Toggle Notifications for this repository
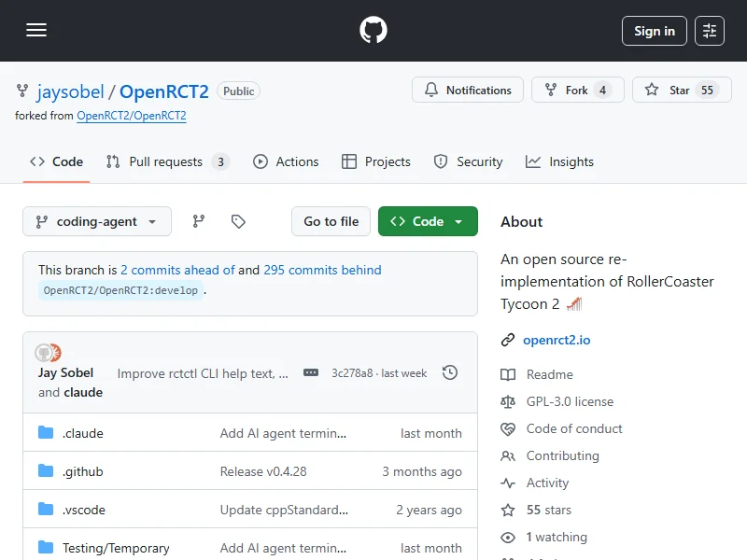The height and width of the screenshot is (560, 747). 468,91
